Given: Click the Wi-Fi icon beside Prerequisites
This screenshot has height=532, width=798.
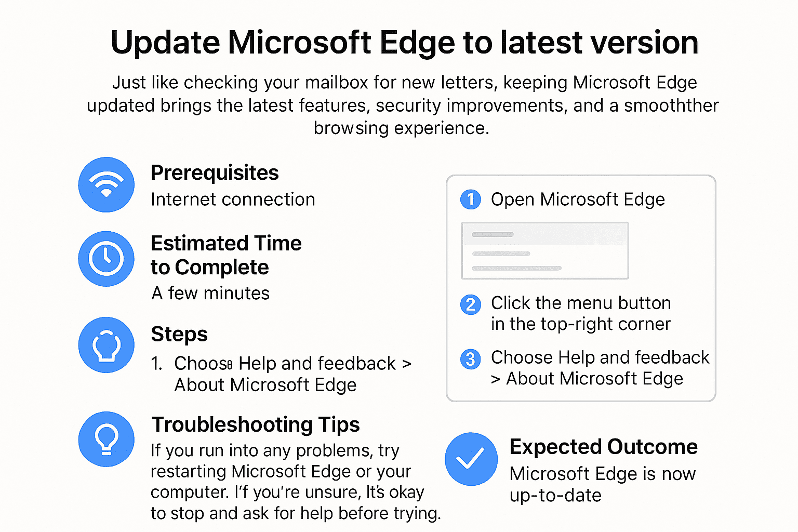Looking at the screenshot, I should point(107,185).
